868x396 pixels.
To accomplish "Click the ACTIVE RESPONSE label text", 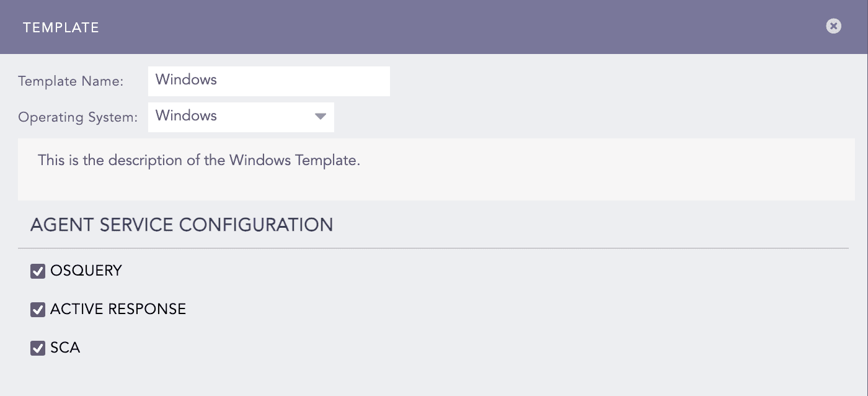I will point(118,309).
